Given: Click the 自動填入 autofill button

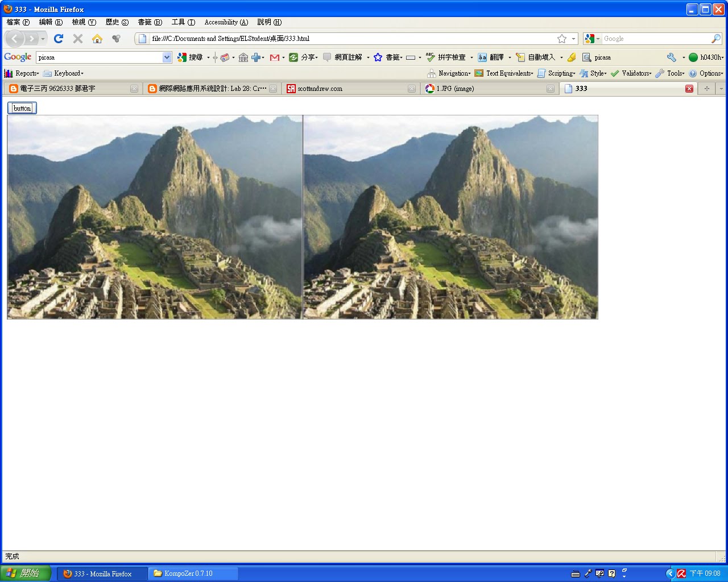Looking at the screenshot, I should [x=536, y=57].
